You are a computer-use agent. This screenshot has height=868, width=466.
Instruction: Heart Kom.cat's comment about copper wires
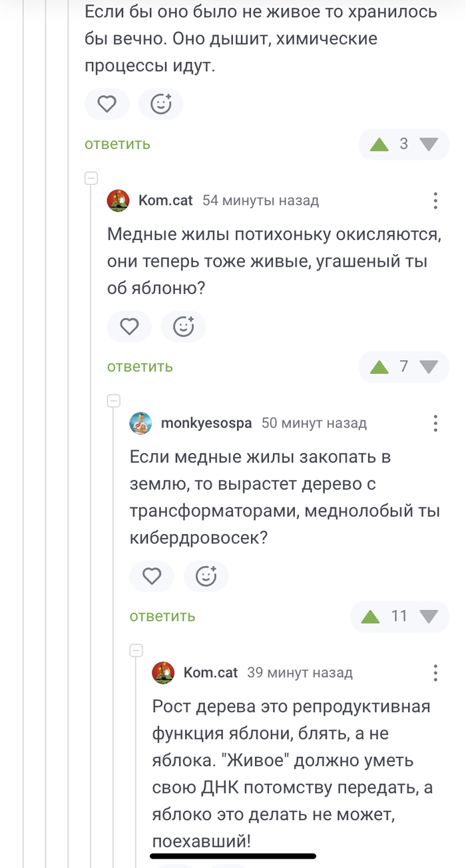(129, 327)
